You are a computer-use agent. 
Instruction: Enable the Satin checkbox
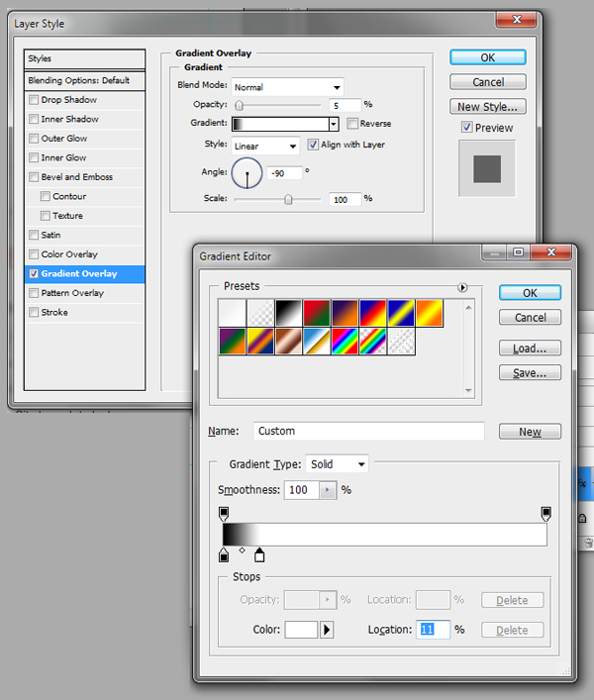[34, 235]
